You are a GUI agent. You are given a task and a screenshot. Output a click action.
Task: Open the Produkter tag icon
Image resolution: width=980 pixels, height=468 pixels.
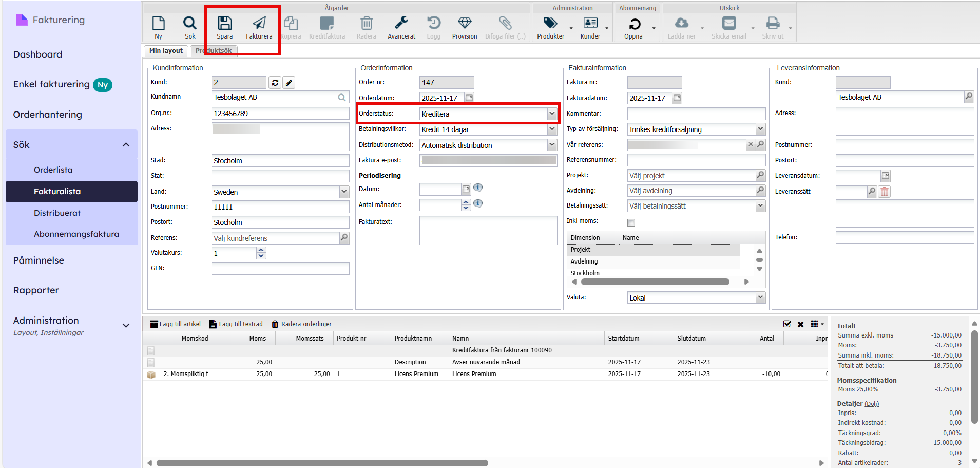(x=550, y=24)
